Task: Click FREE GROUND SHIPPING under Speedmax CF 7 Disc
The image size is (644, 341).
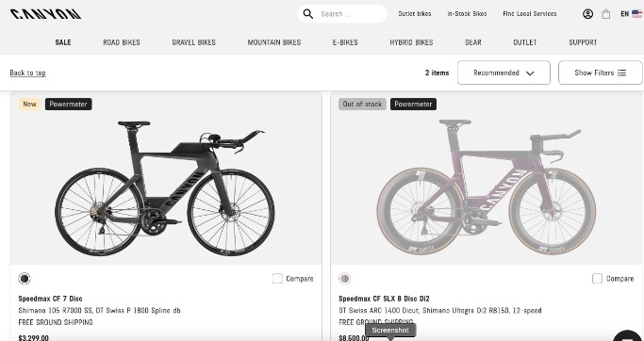Action: pos(56,322)
